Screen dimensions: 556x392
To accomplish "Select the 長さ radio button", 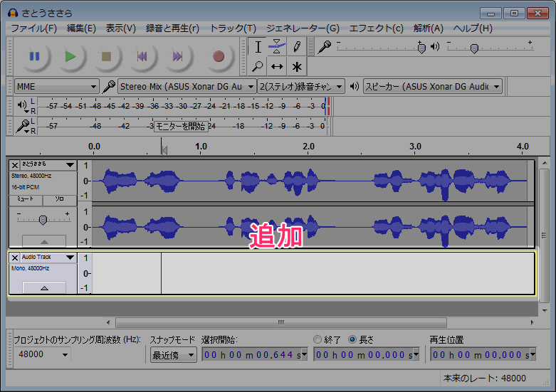I will (x=352, y=339).
